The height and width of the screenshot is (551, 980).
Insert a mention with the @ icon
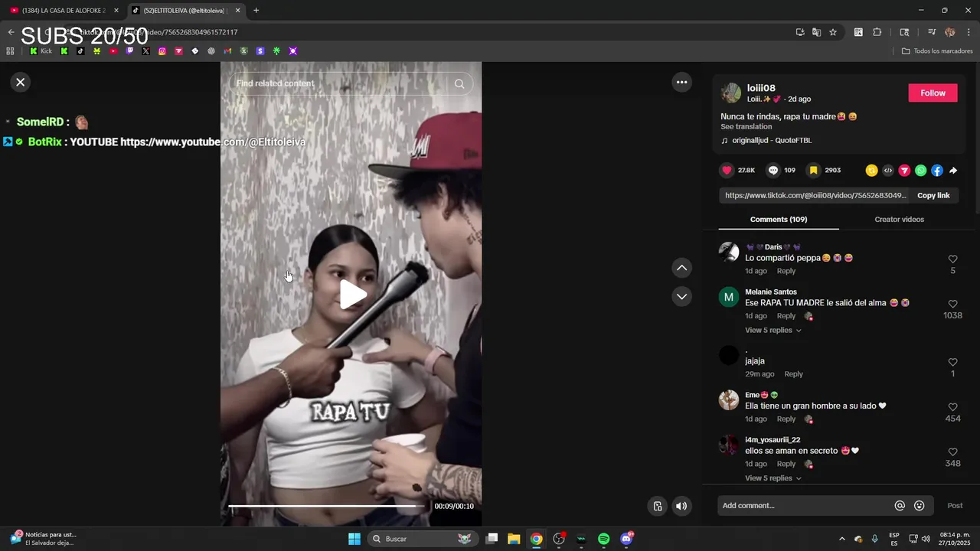pos(900,506)
